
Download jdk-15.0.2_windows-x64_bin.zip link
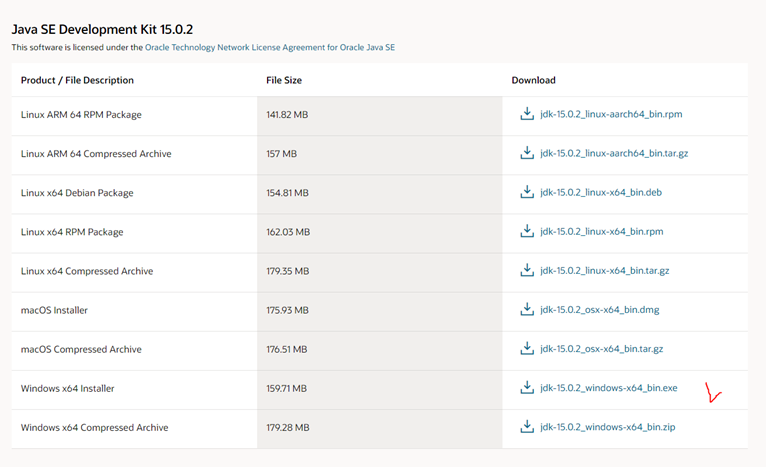(x=608, y=427)
